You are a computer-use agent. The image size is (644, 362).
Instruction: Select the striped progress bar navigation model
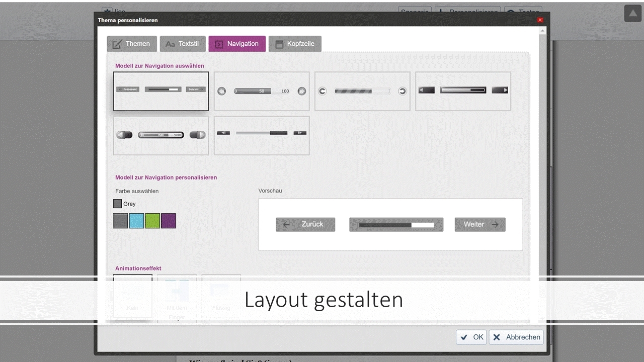362,91
